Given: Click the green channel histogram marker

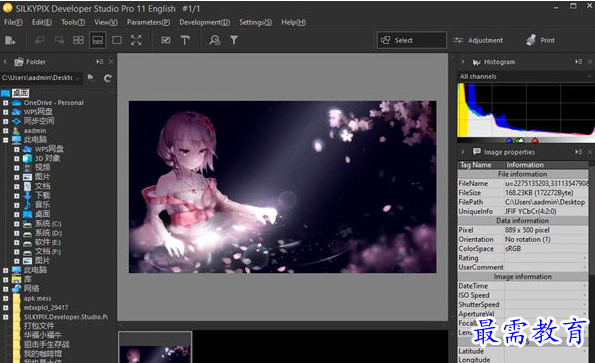Looking at the screenshot, I should [517, 141].
